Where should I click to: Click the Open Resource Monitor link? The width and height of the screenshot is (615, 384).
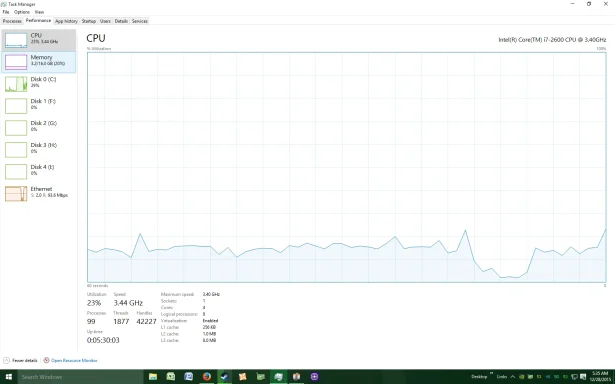[74, 360]
